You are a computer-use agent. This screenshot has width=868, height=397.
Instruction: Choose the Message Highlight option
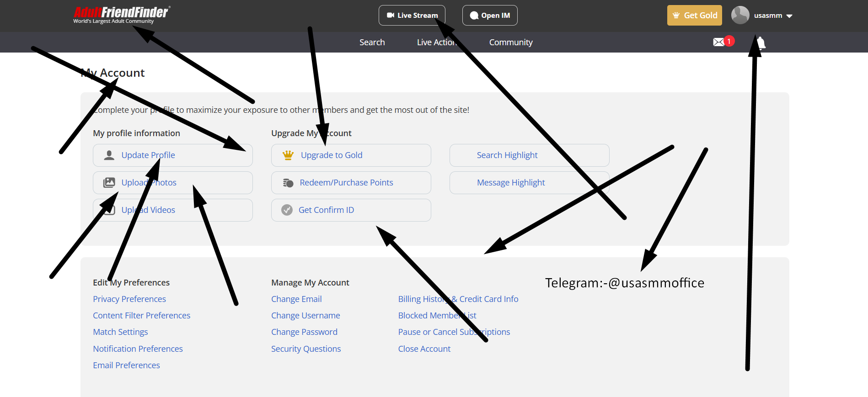(x=510, y=183)
